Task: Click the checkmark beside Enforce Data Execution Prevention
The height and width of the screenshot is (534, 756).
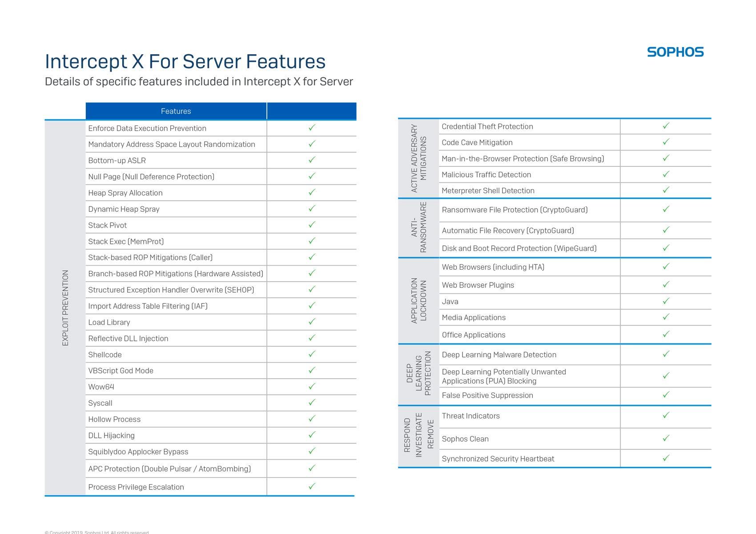Action: pyautogui.click(x=311, y=128)
